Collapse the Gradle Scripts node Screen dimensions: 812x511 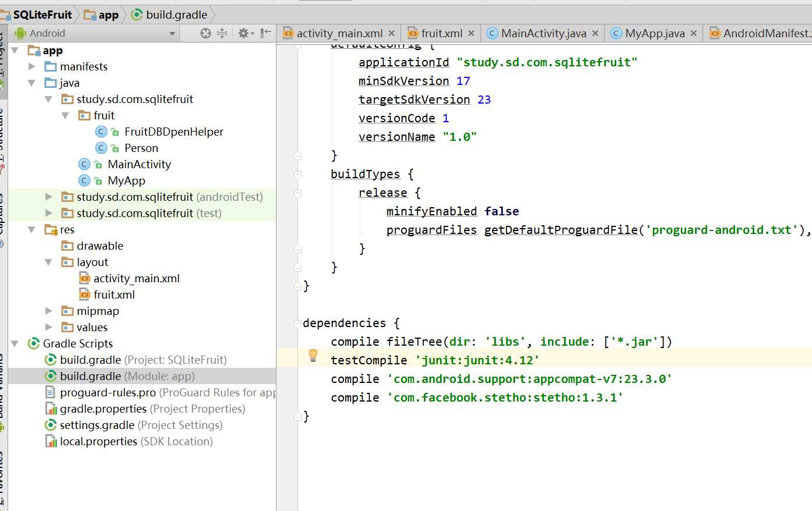pyautogui.click(x=15, y=343)
